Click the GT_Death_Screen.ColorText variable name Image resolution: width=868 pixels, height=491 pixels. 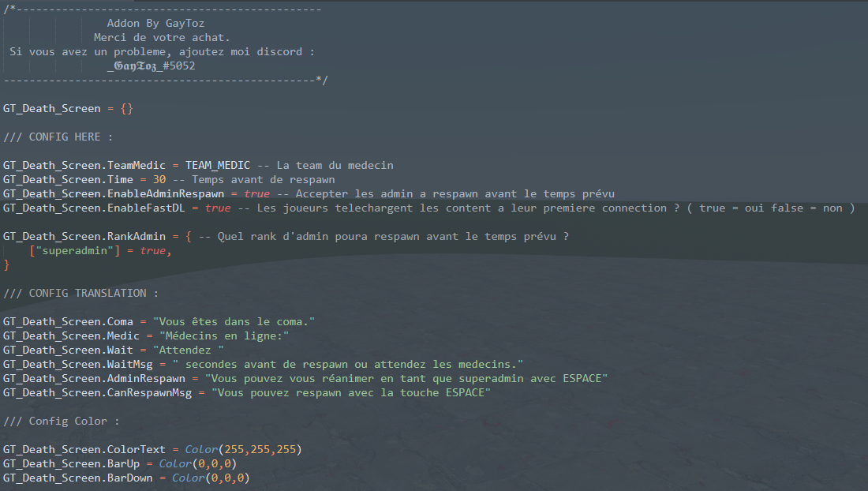click(84, 449)
